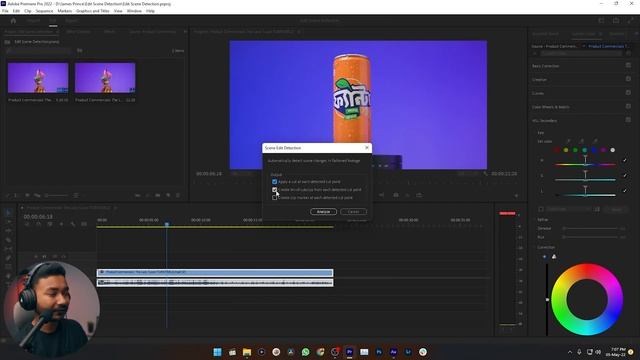Click the Clear trash icon in Project panel

[x=178, y=196]
